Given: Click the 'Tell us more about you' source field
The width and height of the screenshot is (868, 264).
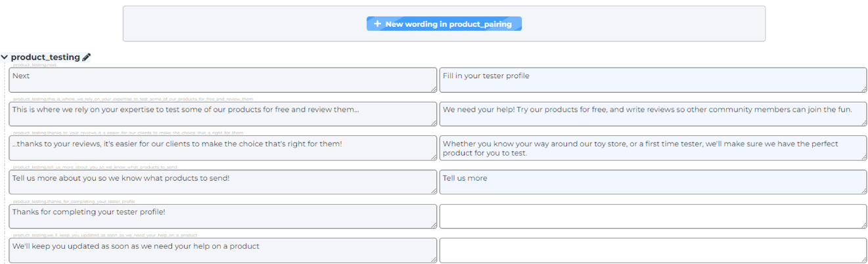Looking at the screenshot, I should [x=223, y=182].
